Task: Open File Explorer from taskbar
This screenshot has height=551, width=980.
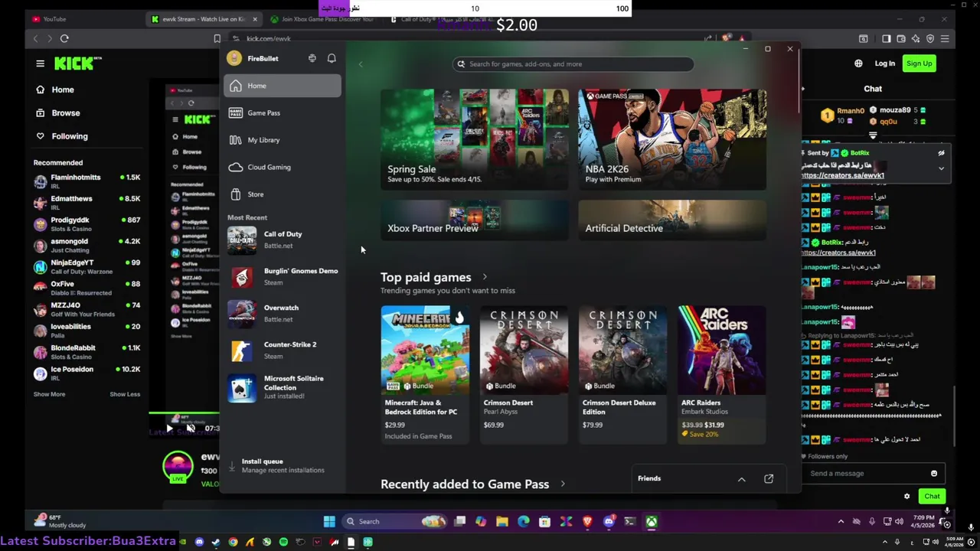Action: click(x=501, y=522)
